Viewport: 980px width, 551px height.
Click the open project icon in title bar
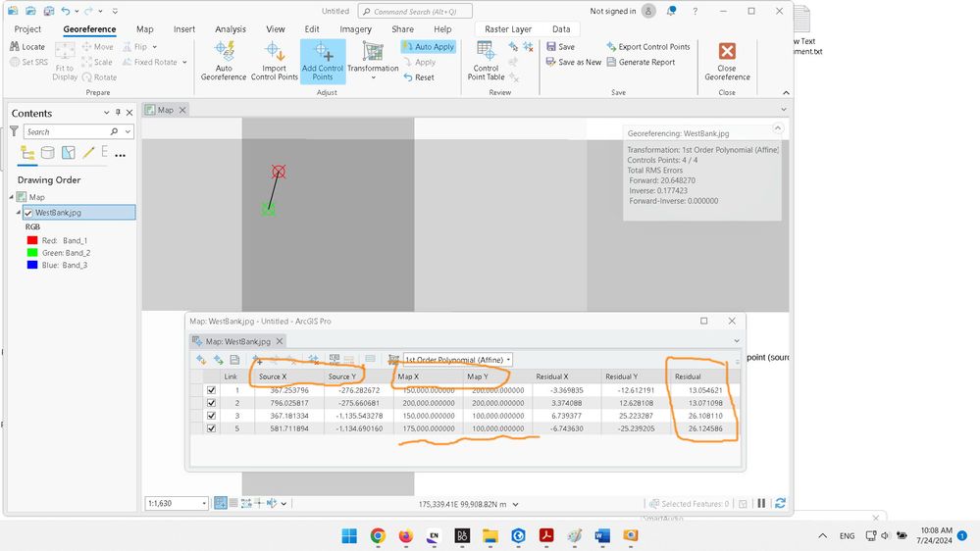[30, 11]
